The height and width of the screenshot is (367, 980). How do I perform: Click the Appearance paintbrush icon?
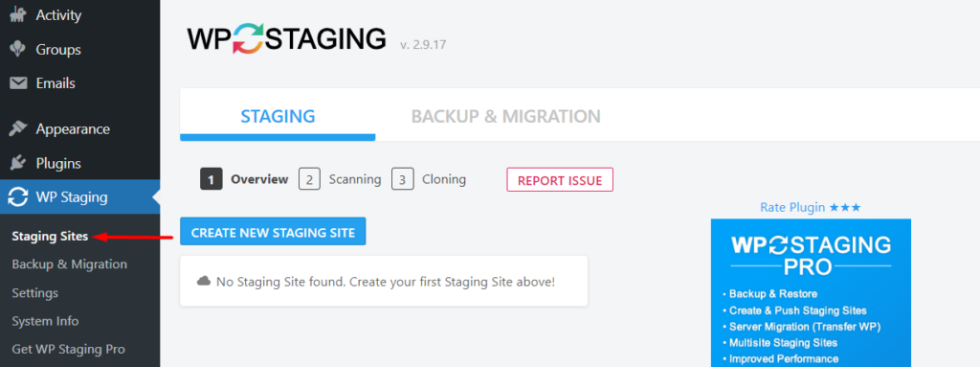click(x=18, y=129)
